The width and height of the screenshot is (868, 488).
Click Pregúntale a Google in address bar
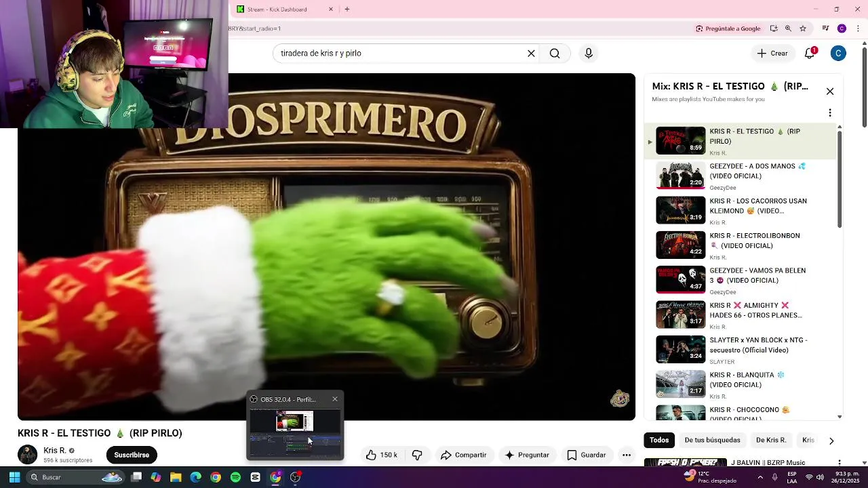click(728, 28)
